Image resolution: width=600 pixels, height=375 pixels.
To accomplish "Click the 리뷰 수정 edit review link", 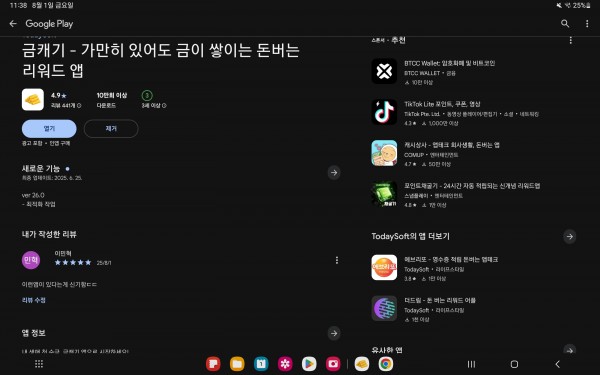I will click(34, 300).
